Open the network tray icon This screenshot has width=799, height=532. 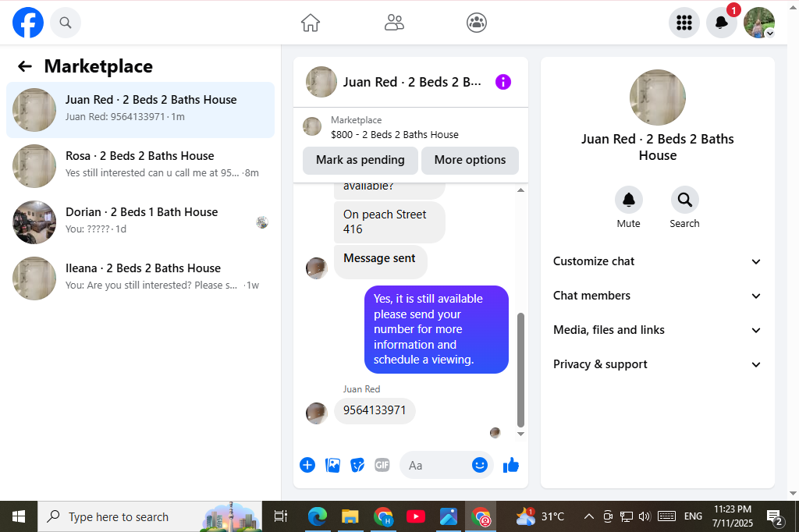tap(627, 516)
